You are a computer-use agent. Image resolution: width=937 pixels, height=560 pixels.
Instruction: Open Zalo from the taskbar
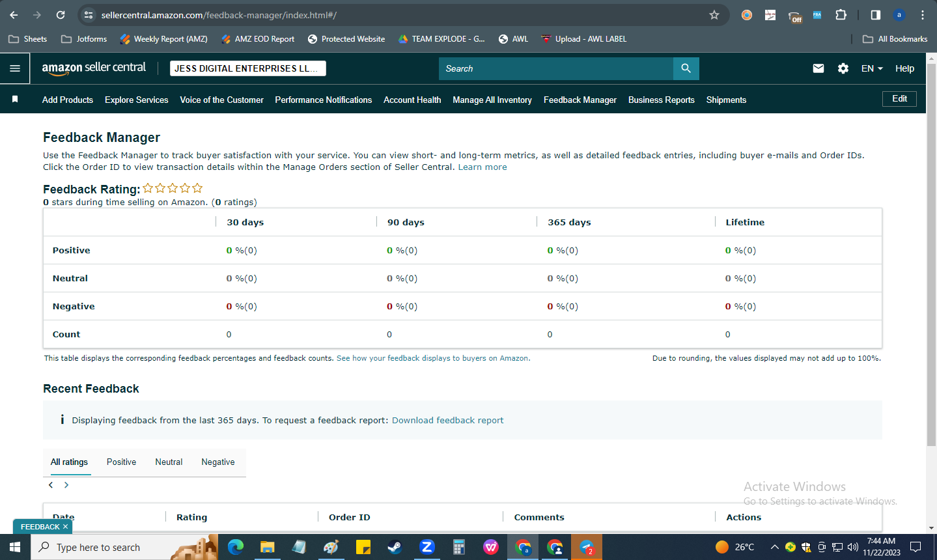(x=427, y=547)
